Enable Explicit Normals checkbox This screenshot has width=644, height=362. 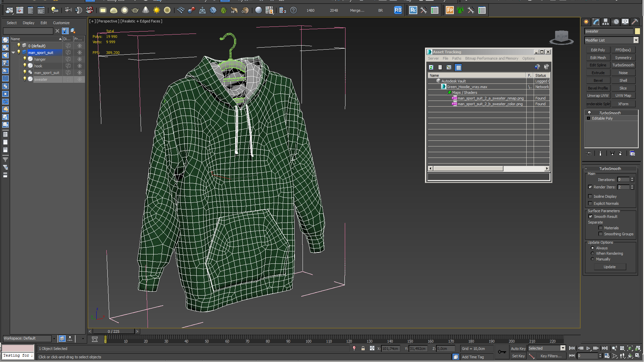[590, 203]
